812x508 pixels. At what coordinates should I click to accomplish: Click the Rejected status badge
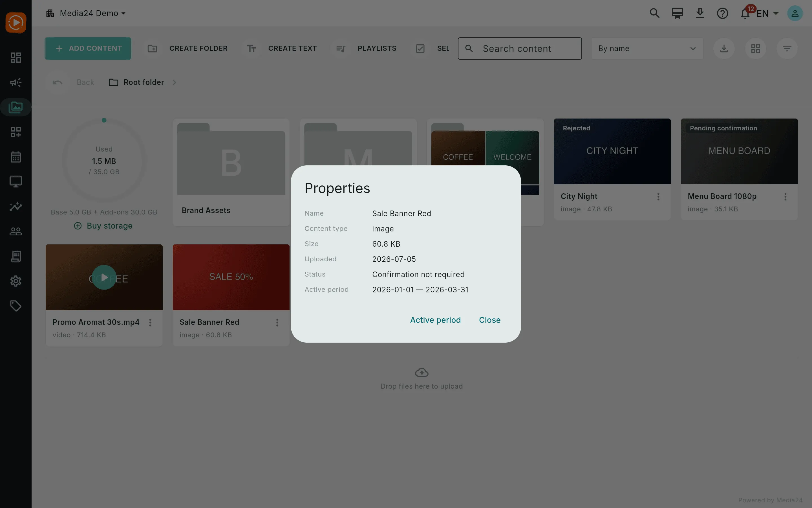tap(576, 128)
